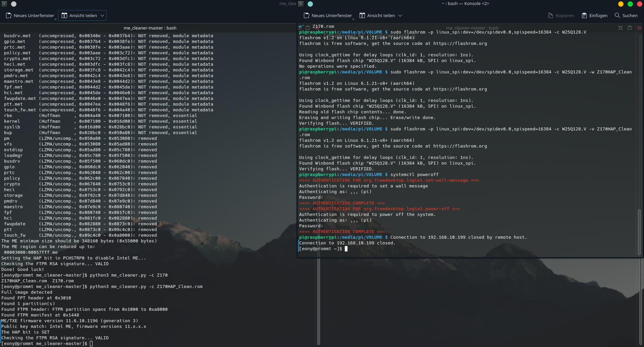The width and height of the screenshot is (644, 347).
Task: Open the small arrow under left Neues Unterfenster
Action: (55, 19)
